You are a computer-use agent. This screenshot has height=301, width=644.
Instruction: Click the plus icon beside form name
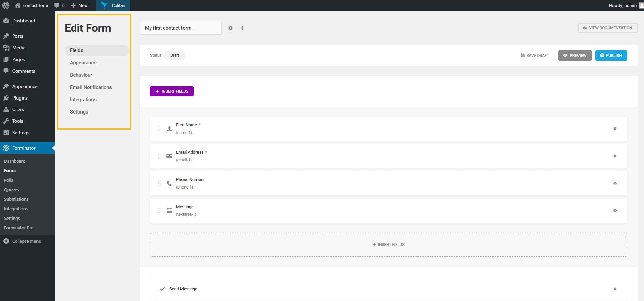click(x=242, y=28)
